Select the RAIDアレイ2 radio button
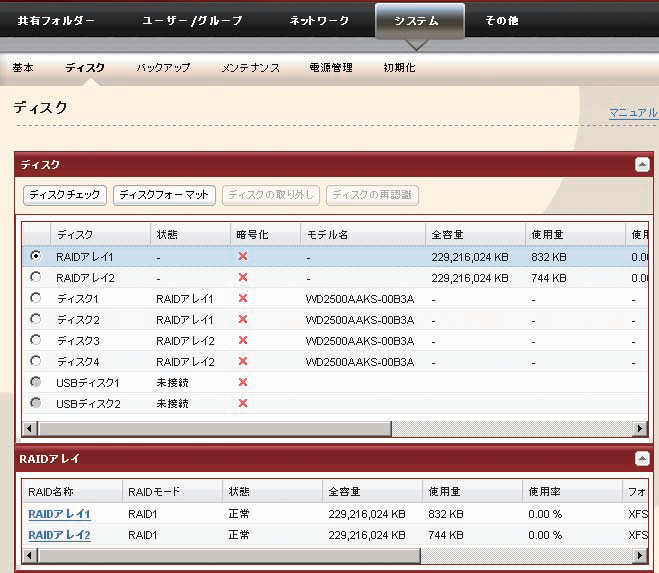The image size is (659, 573). point(36,277)
